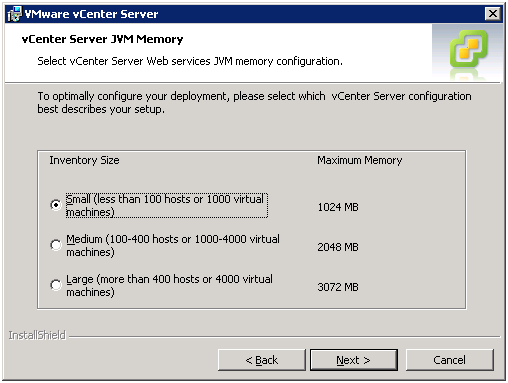
Task: Click the Inventory Size column header
Action: tap(84, 160)
